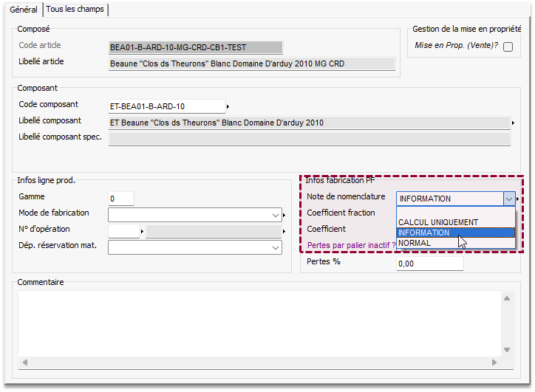Viewport: 535px width, 392px height.
Task: Click left scroll arrow under Commentaire
Action: 24,362
